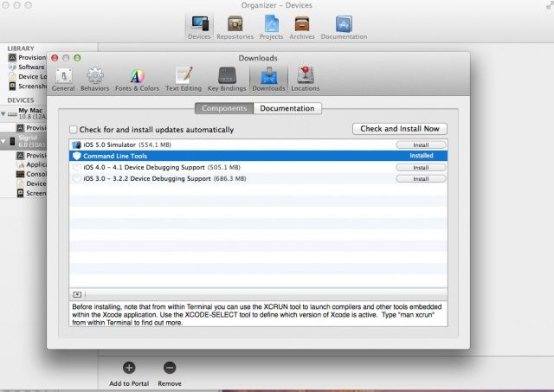Click Check and Install Now button
Viewport: 554px width, 392px height.
(x=400, y=129)
